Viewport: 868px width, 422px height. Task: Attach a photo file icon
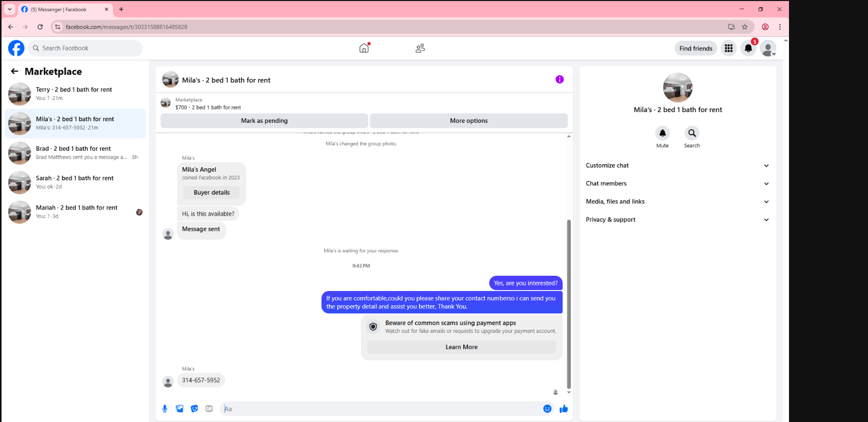point(179,409)
